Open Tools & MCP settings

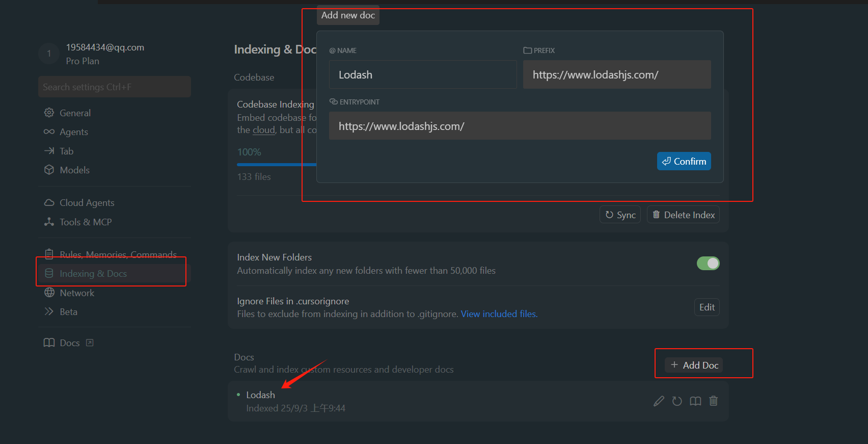coord(85,222)
